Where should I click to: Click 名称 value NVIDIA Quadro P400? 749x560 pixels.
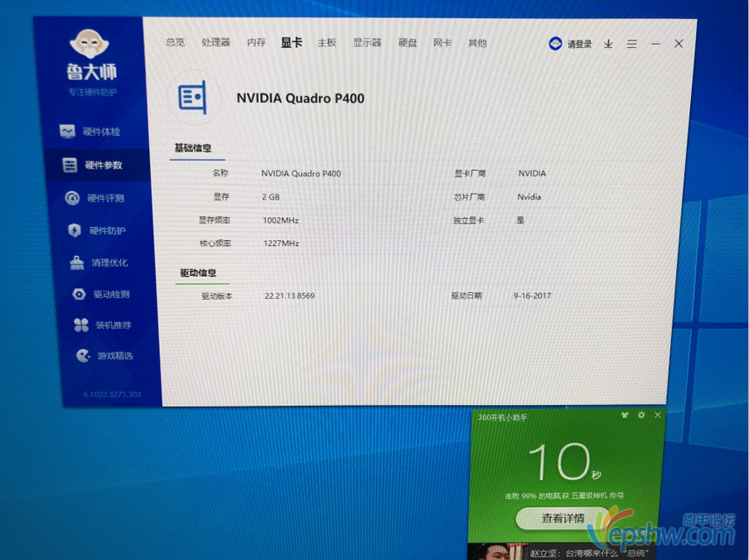click(x=301, y=173)
